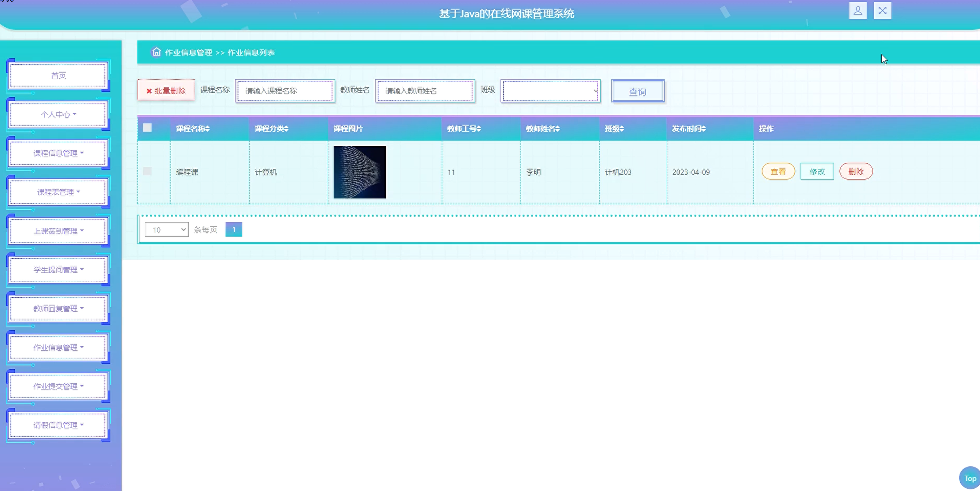980x491 pixels.
Task: Click 删除 for 编程课 row
Action: [x=856, y=171]
